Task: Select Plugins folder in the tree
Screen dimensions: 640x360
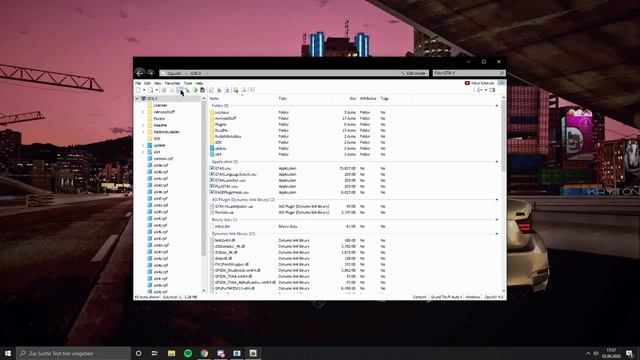Action: pos(159,118)
